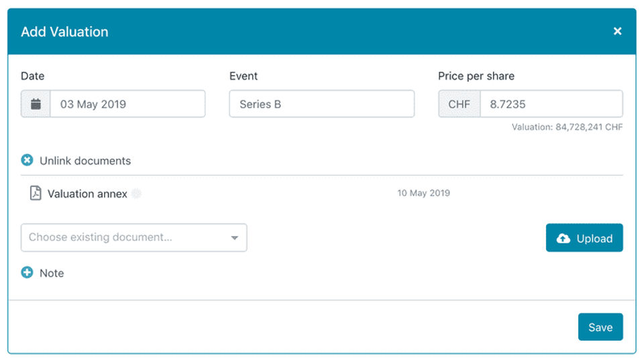This screenshot has width=644, height=358.
Task: Click the faint badge icon after Valuation annex
Action: click(136, 194)
